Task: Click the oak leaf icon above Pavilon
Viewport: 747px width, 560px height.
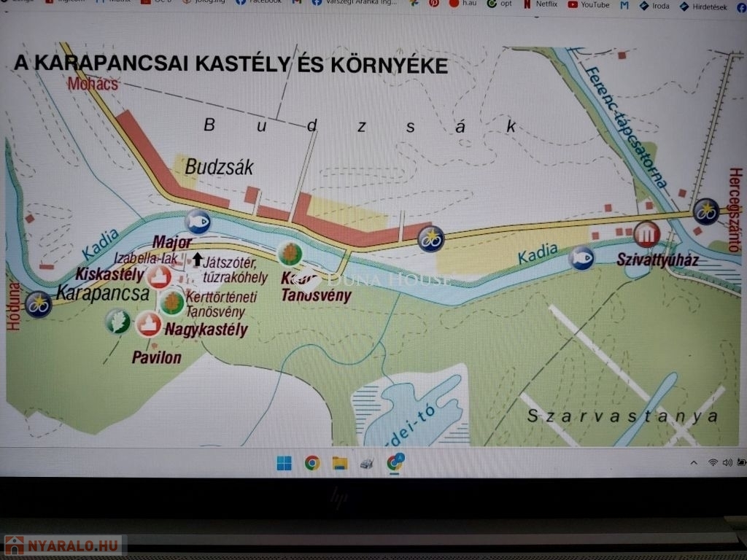Action: [117, 322]
